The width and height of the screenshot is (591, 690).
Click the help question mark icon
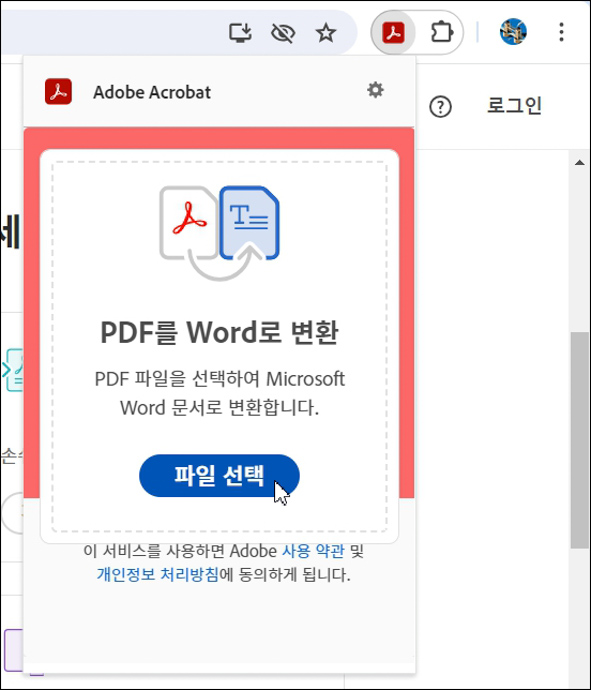(x=440, y=106)
